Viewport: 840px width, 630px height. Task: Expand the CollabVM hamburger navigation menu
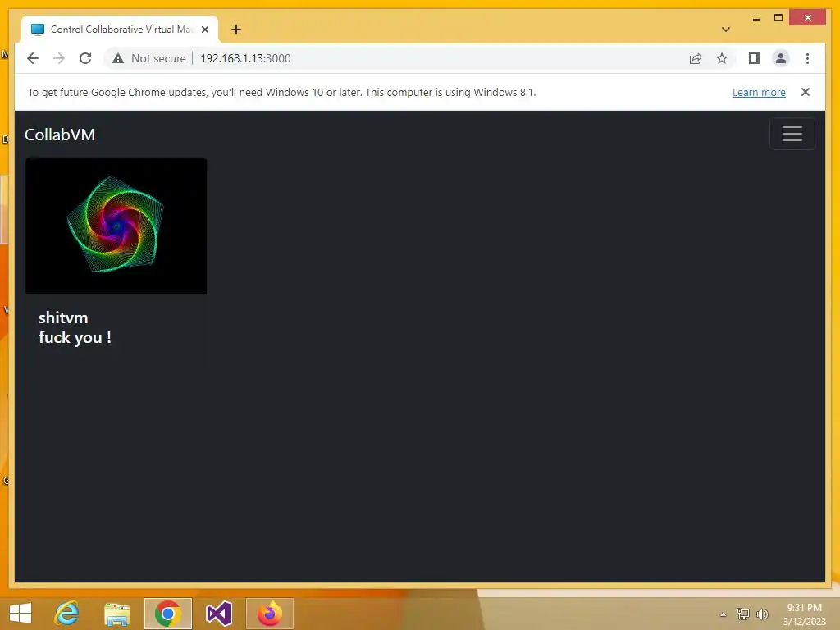792,134
